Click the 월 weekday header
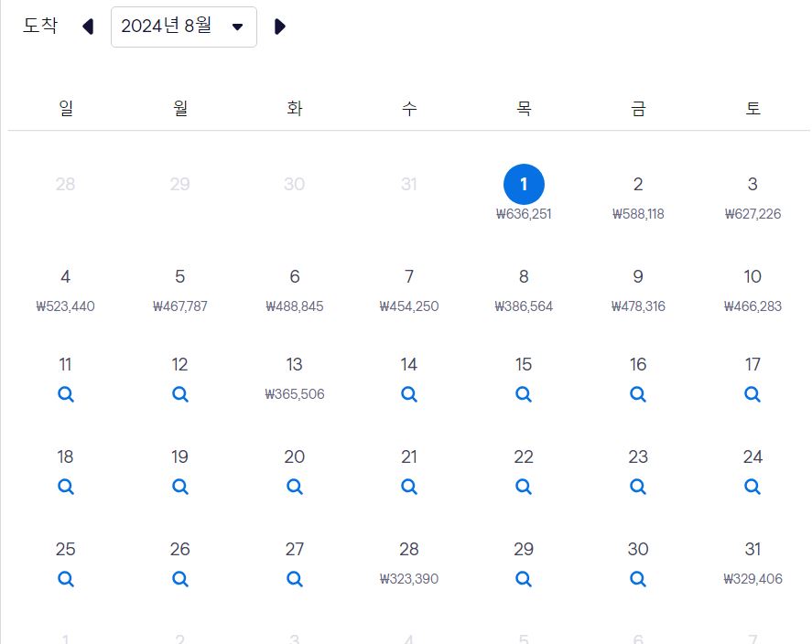Viewport: 812px width, 644px height. click(x=180, y=108)
